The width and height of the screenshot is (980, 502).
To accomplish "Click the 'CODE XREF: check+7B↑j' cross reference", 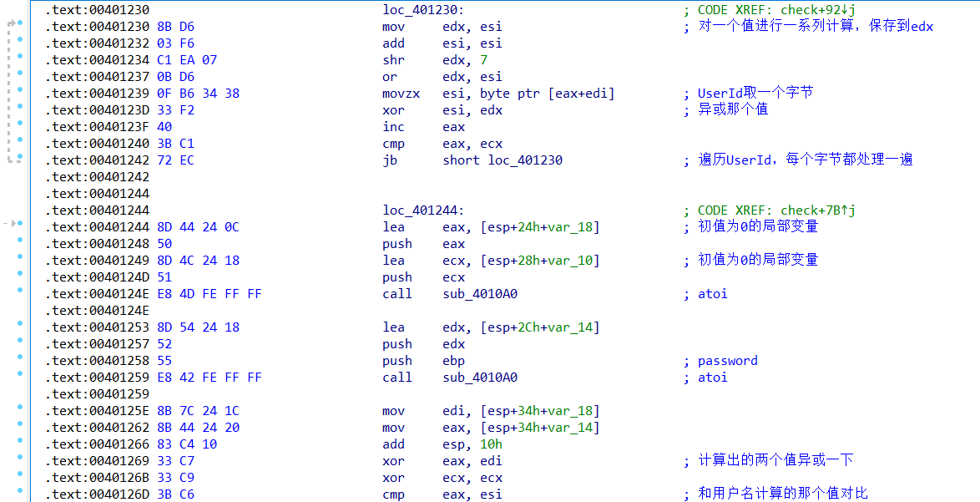I will (x=776, y=210).
